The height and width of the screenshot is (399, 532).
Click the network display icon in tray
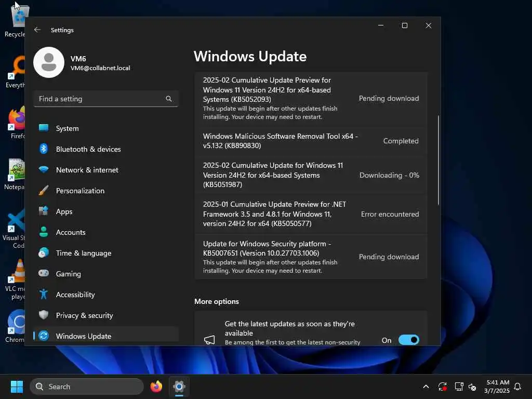[459, 387]
